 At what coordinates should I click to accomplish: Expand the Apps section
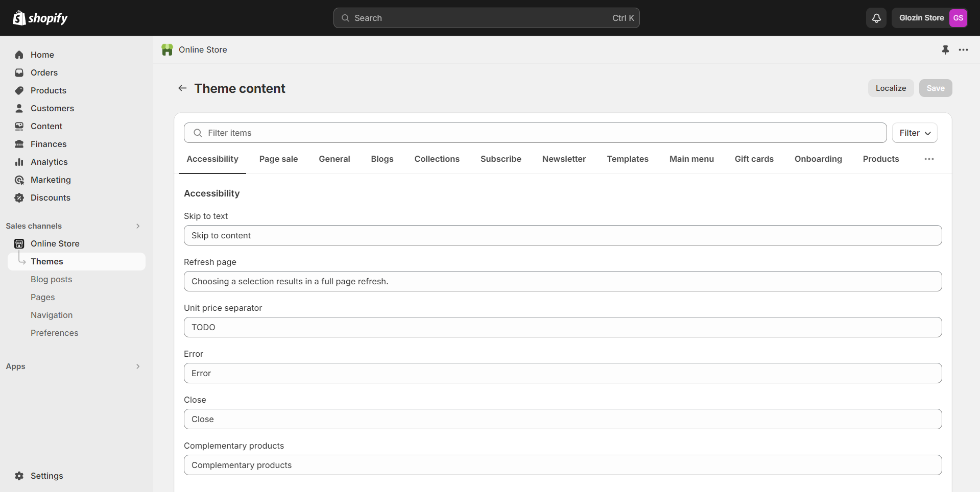click(138, 366)
